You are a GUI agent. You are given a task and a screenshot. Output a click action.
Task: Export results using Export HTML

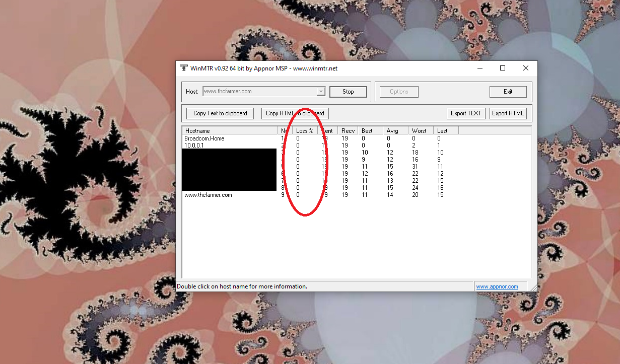(508, 113)
